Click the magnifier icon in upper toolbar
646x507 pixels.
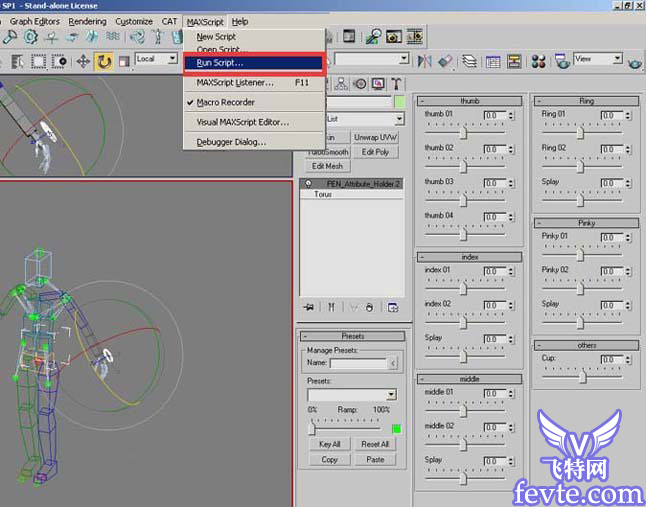(373, 37)
